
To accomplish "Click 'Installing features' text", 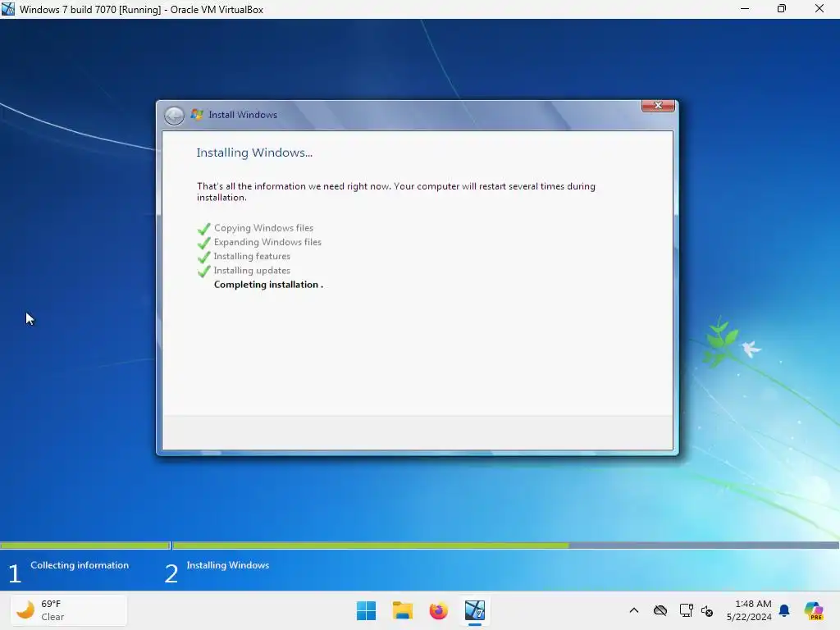I will pyautogui.click(x=252, y=256).
